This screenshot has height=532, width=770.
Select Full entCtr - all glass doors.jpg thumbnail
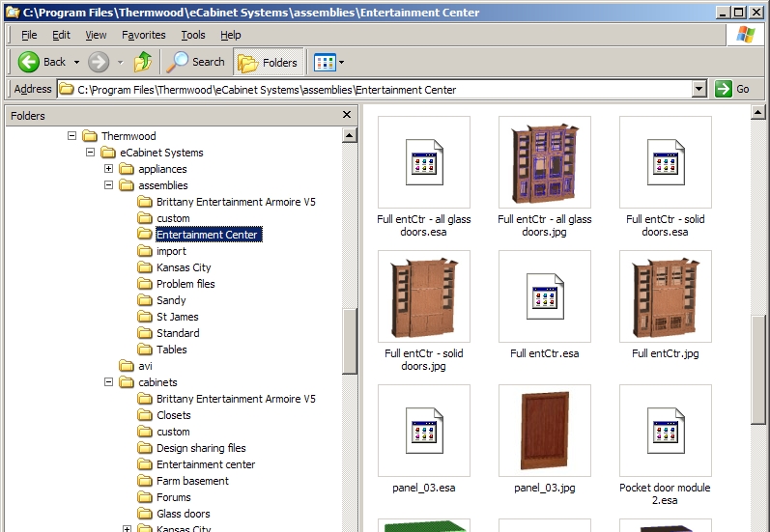click(x=545, y=162)
